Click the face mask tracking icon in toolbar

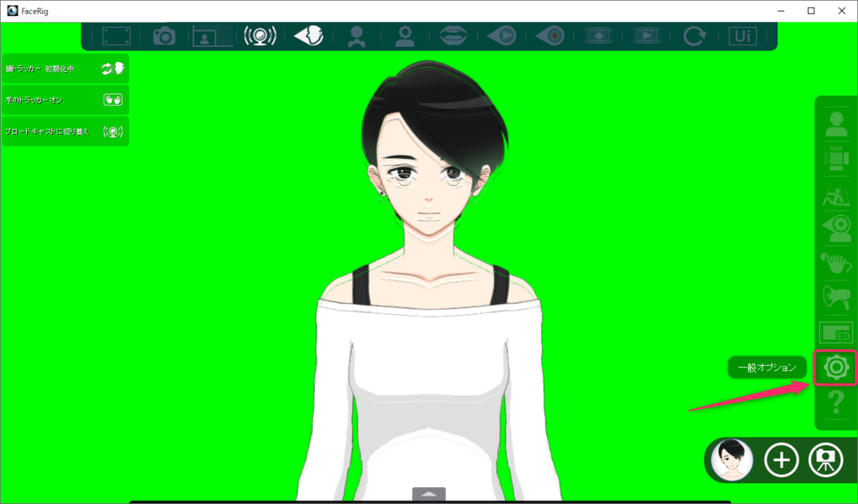[308, 36]
